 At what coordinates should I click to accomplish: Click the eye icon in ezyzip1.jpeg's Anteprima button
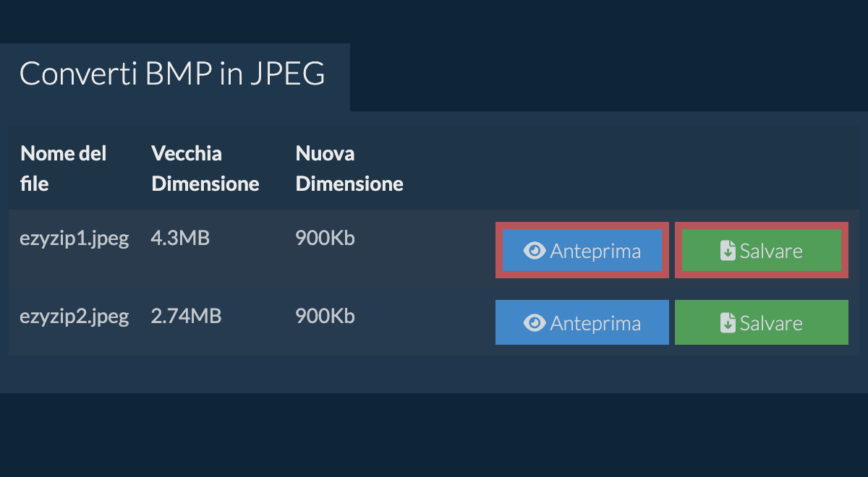pyautogui.click(x=534, y=251)
